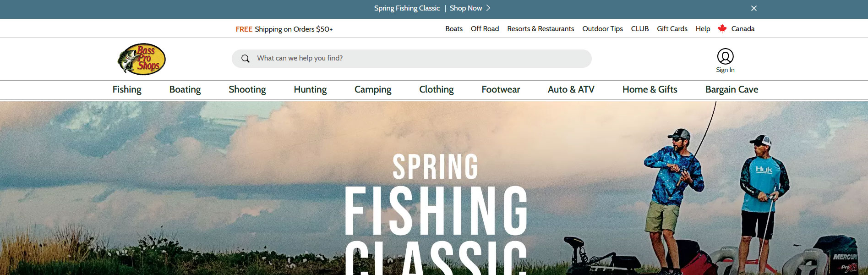868x275 pixels.
Task: Click the magnifying glass search icon
Action: (246, 59)
